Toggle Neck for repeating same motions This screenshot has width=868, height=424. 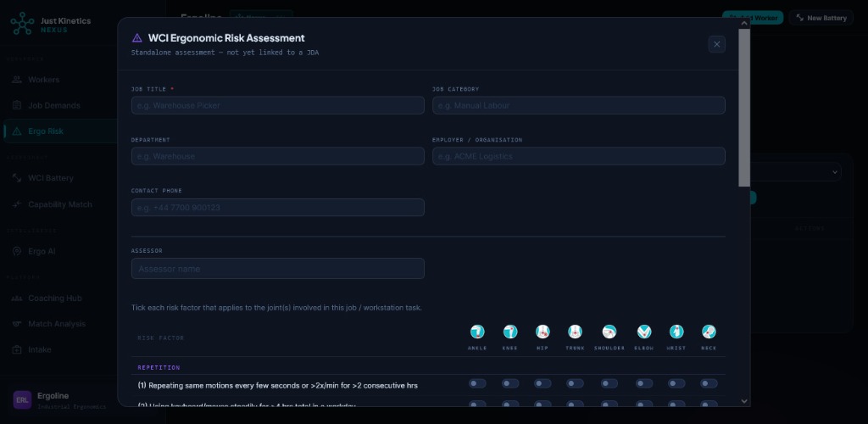[x=709, y=383]
